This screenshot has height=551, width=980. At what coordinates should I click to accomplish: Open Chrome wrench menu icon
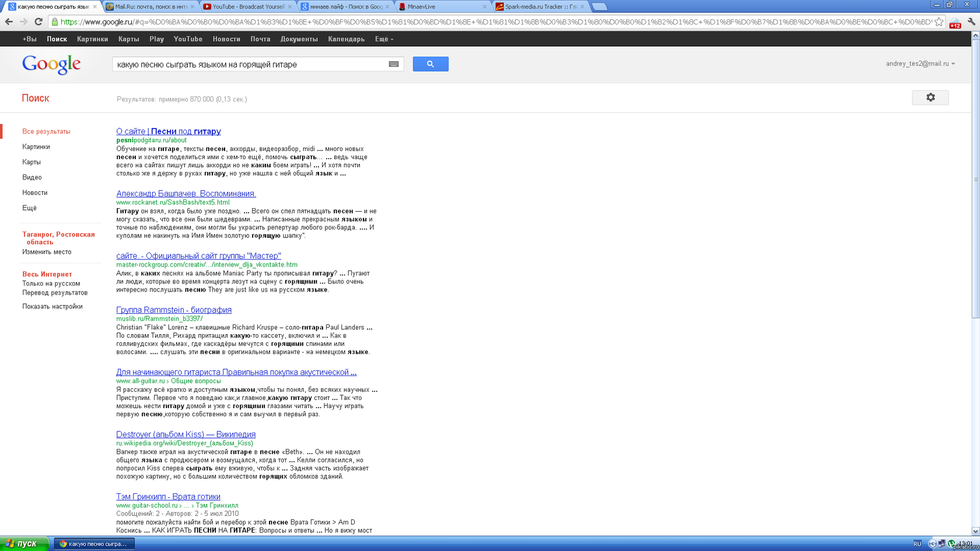[x=971, y=22]
